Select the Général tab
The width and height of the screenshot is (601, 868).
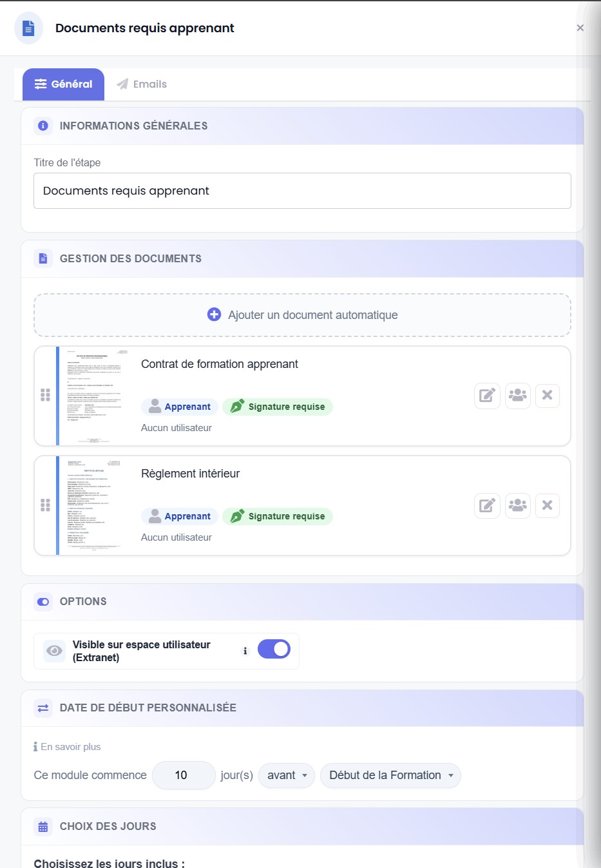[x=63, y=84]
